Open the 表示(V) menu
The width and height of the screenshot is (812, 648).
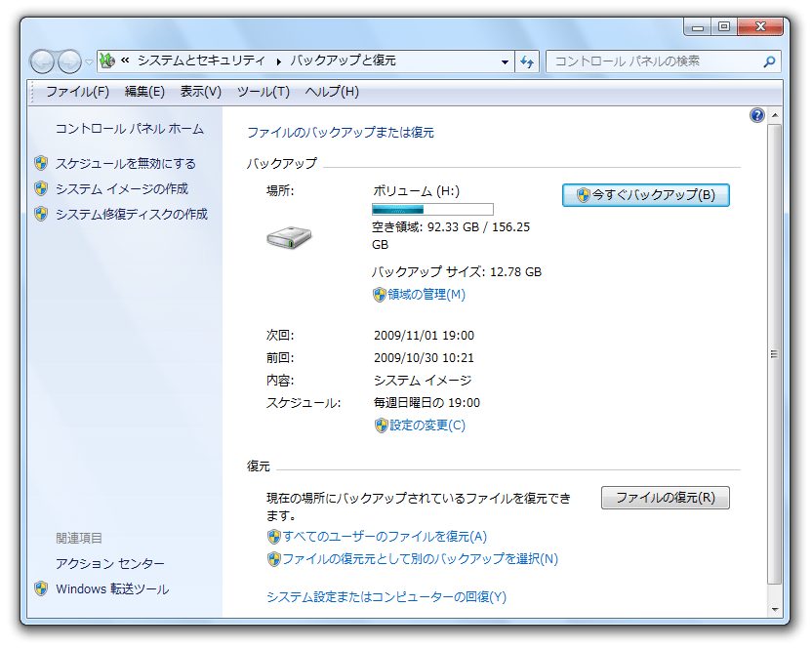[201, 92]
